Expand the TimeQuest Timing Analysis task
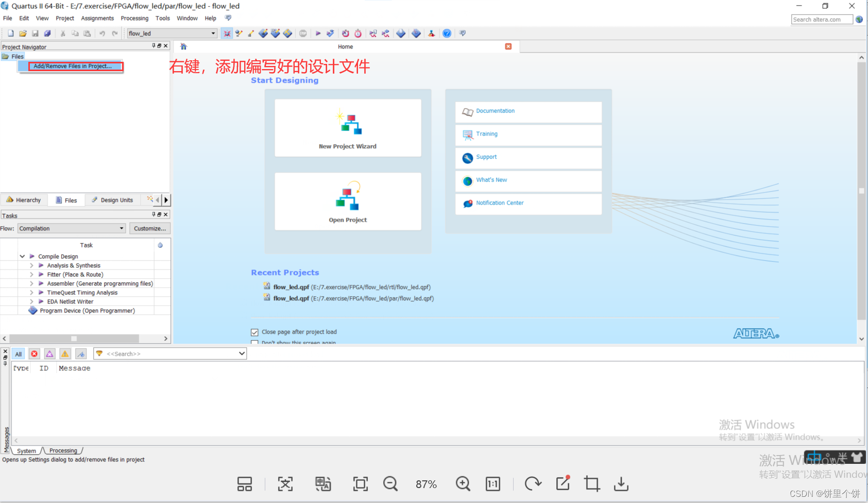Screen dimensions: 868x503 [x=31, y=293]
